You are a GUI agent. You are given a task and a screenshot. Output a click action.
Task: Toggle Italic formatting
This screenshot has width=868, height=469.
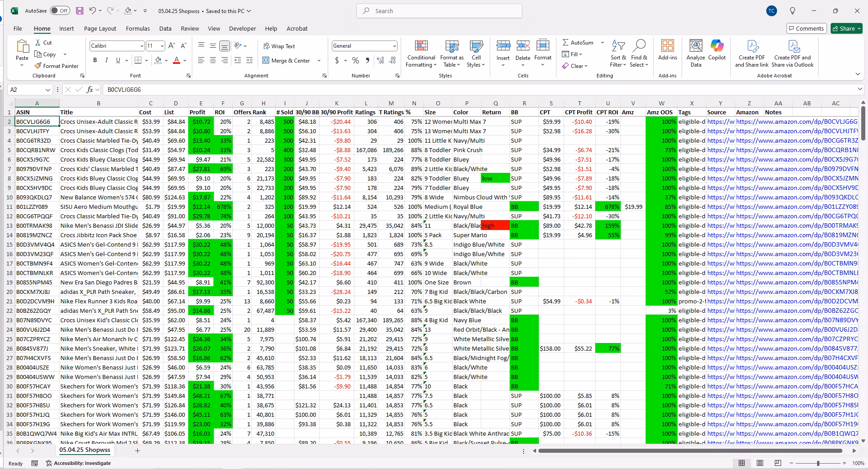pyautogui.click(x=106, y=60)
